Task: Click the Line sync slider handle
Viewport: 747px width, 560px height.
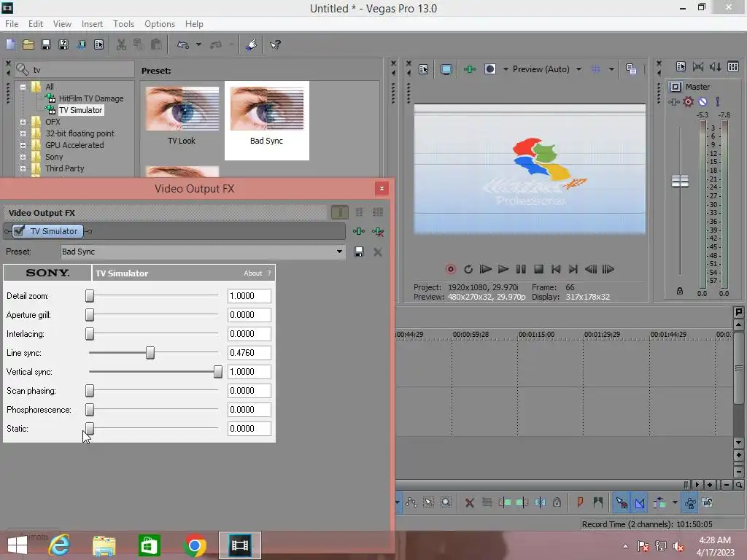Action: click(x=150, y=353)
